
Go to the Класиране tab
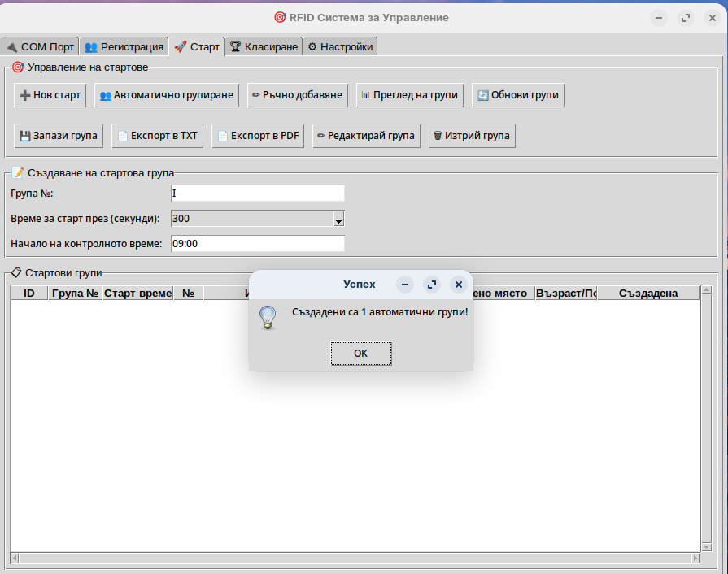pos(264,46)
